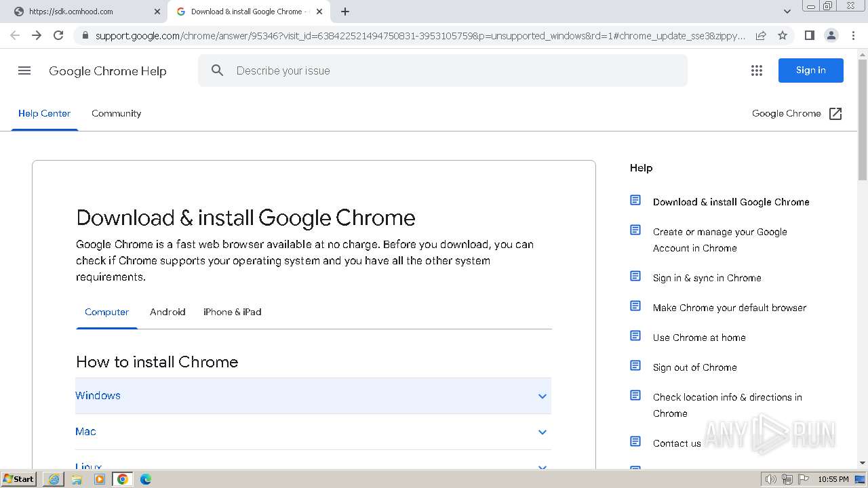
Task: Click the Windows section chevron
Action: 542,396
